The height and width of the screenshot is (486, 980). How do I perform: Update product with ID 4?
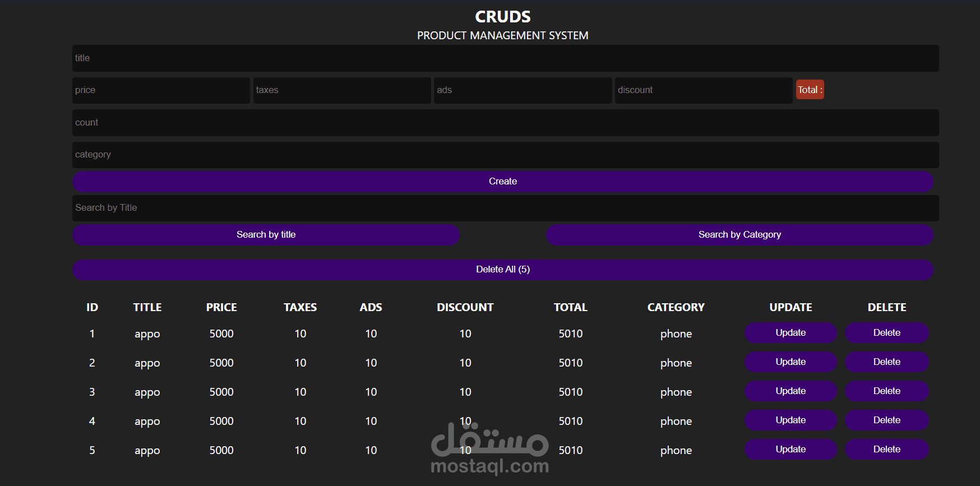click(791, 420)
